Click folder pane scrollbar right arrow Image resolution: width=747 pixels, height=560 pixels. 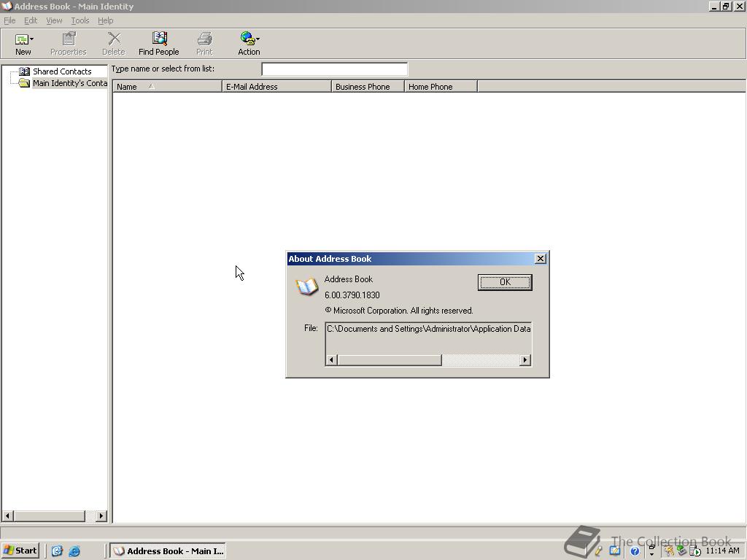coord(101,516)
